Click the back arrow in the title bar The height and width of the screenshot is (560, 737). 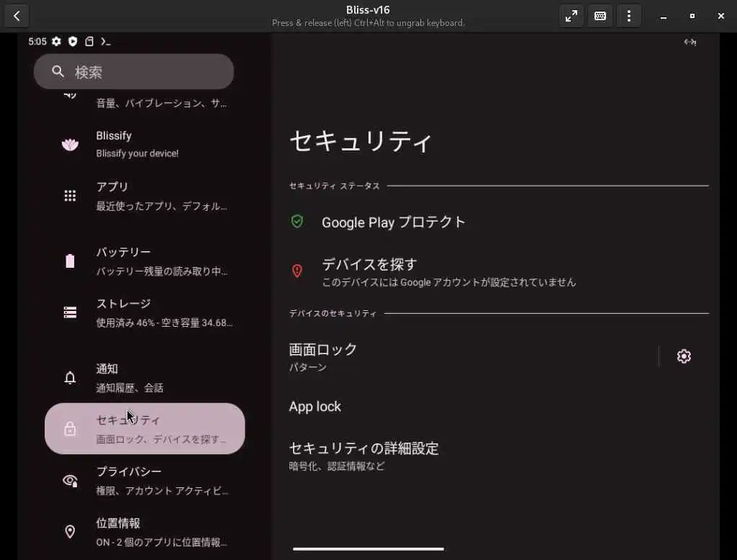pyautogui.click(x=17, y=16)
